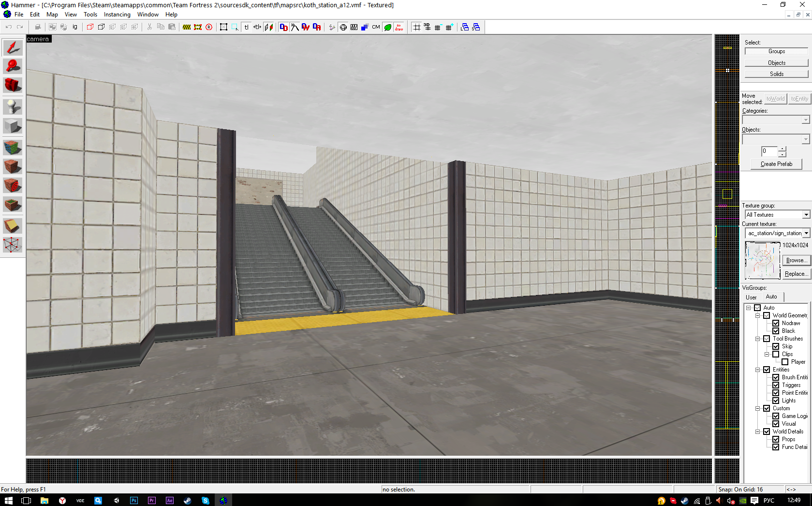
Task: Click the Collision Models CM icon
Action: (376, 27)
